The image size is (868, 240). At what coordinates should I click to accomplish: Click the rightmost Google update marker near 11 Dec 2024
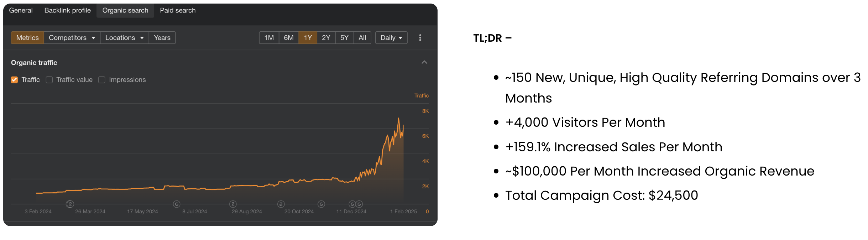(360, 204)
